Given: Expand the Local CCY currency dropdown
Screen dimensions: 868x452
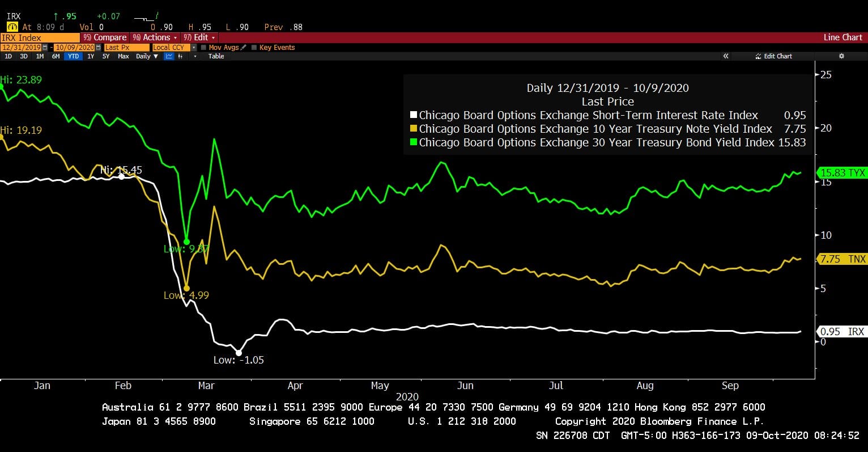Looking at the screenshot, I should tap(194, 48).
